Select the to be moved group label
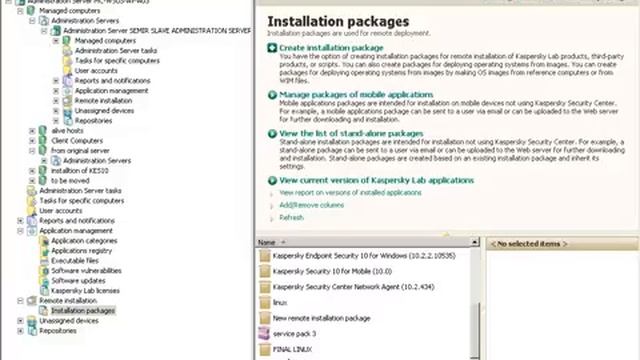 click(70, 180)
